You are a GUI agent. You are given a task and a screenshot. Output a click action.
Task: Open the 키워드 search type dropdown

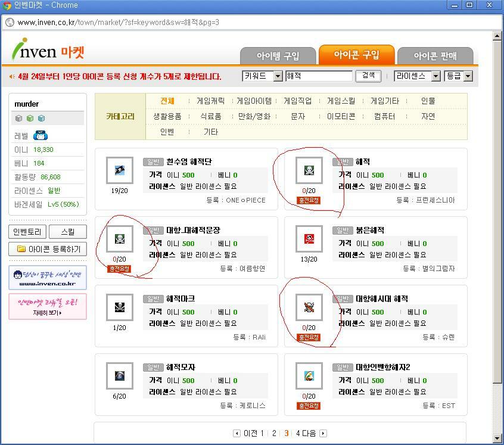tap(278, 76)
